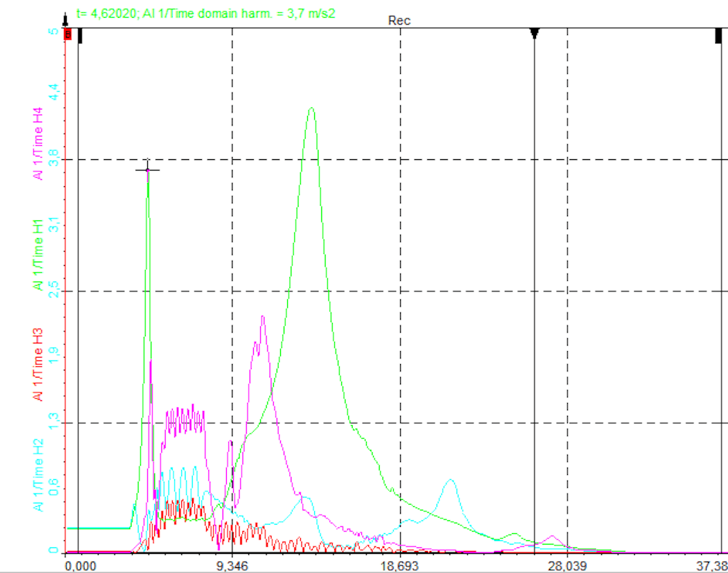The image size is (728, 573).
Task: Click the time axis value 0,000
Action: (81, 566)
